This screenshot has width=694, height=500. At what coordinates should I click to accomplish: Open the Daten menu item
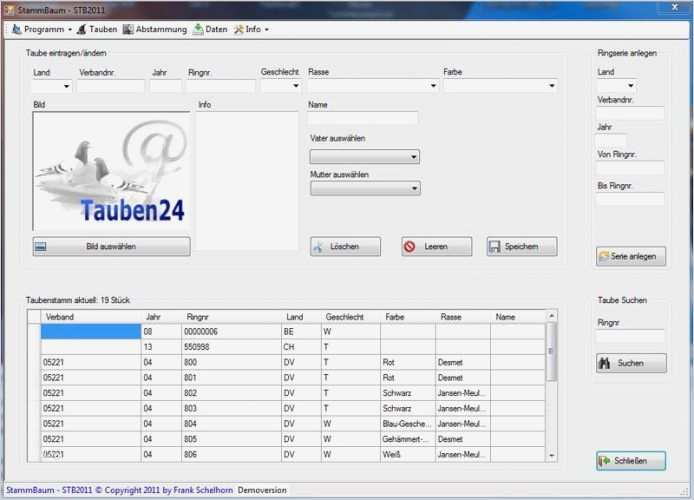(211, 29)
